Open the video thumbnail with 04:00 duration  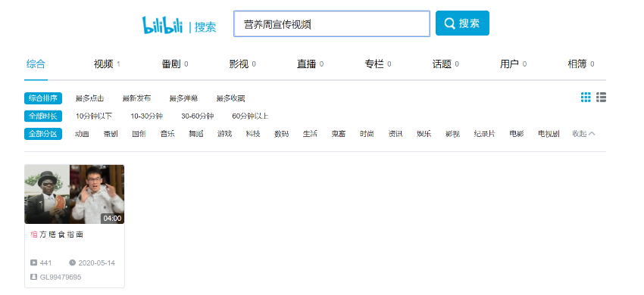tap(74, 194)
